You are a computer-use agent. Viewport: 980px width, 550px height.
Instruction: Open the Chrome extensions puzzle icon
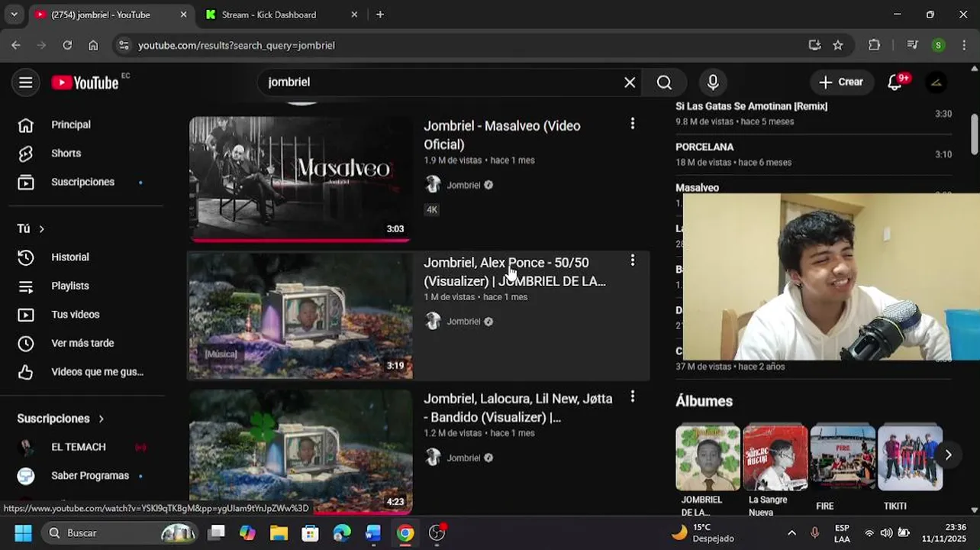[875, 45]
